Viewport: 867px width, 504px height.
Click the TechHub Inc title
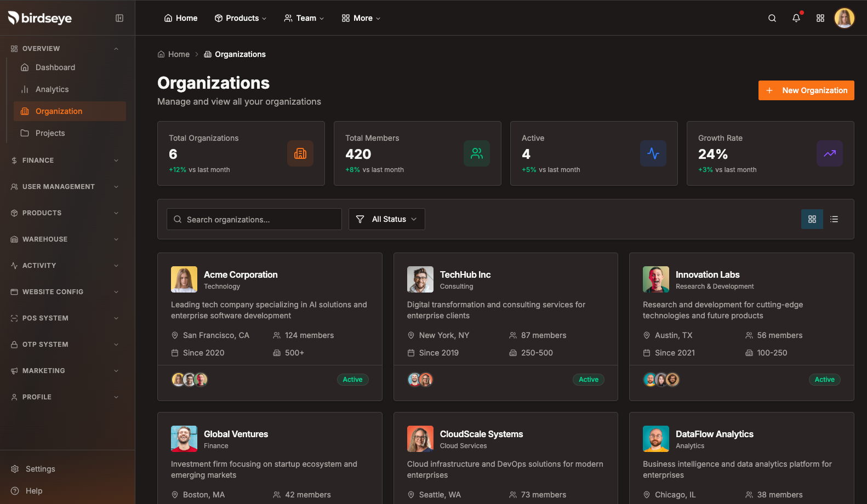465,274
